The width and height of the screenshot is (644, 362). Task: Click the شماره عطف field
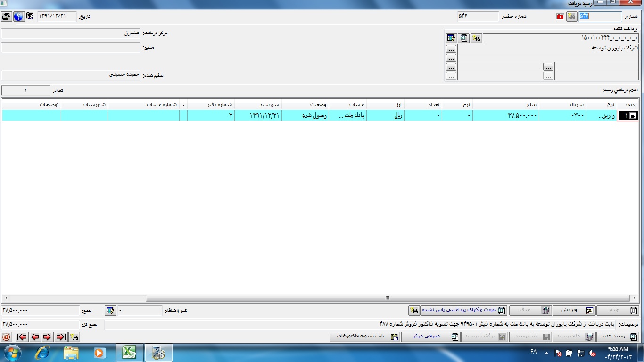tap(477, 16)
